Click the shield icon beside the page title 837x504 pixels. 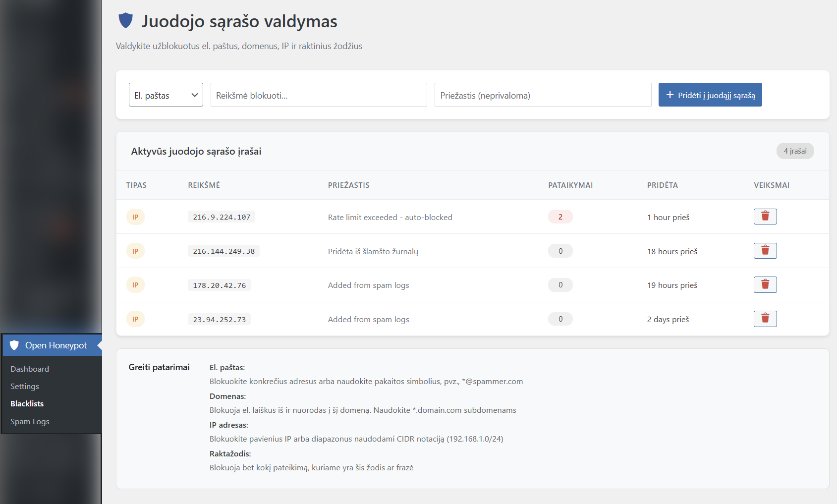[x=126, y=21]
